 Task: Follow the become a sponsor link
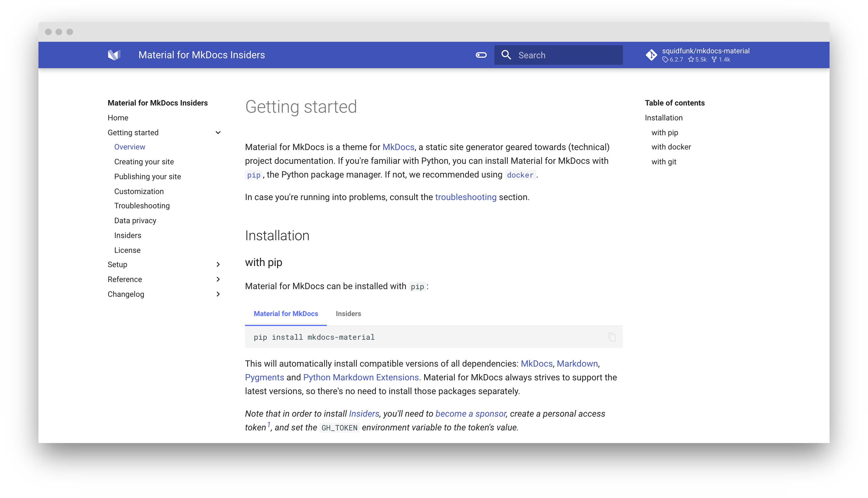[x=470, y=414]
